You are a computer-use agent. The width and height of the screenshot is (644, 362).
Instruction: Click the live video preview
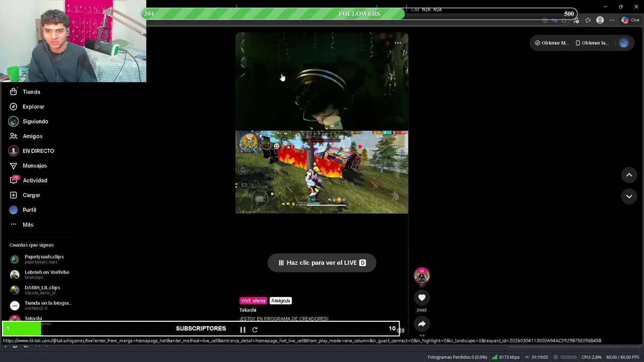[322, 123]
